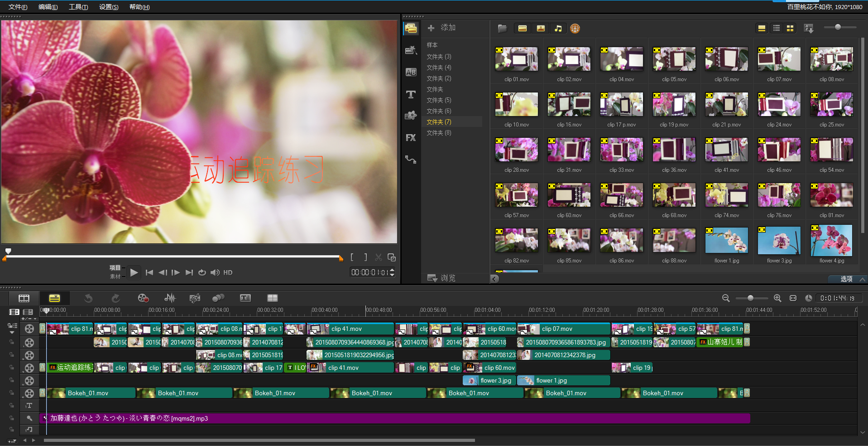Zoom out the timeline with minus magnifier
The height and width of the screenshot is (446, 868).
click(726, 298)
